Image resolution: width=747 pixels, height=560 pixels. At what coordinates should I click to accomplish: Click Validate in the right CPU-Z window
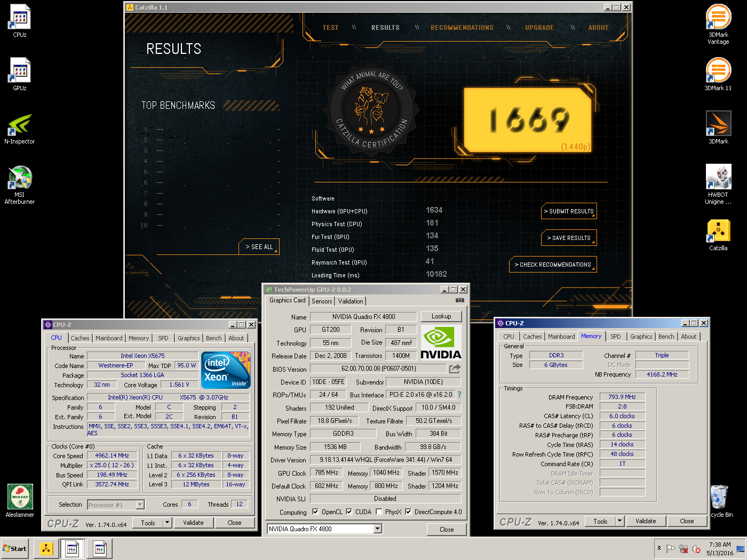[646, 521]
